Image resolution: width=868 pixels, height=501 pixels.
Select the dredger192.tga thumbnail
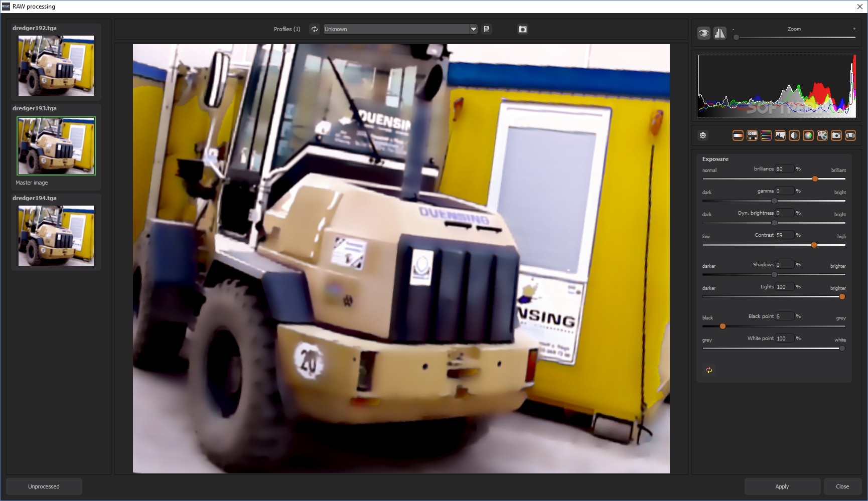pos(56,66)
